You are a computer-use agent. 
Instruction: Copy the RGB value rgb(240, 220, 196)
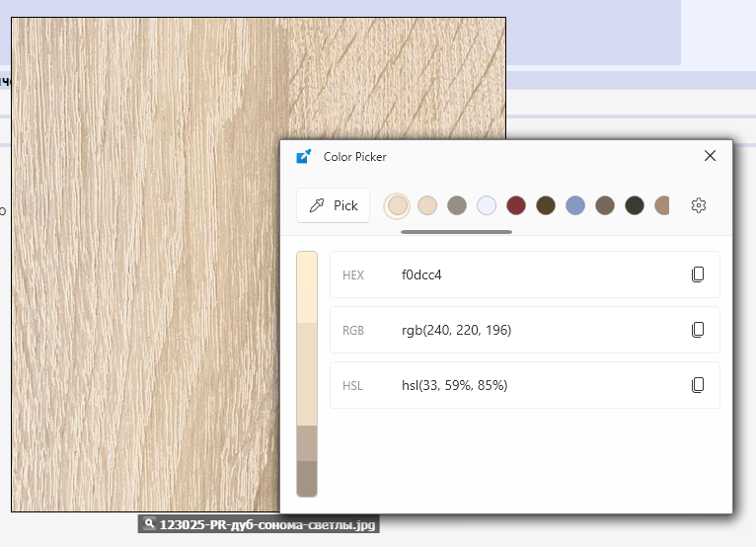pos(698,330)
